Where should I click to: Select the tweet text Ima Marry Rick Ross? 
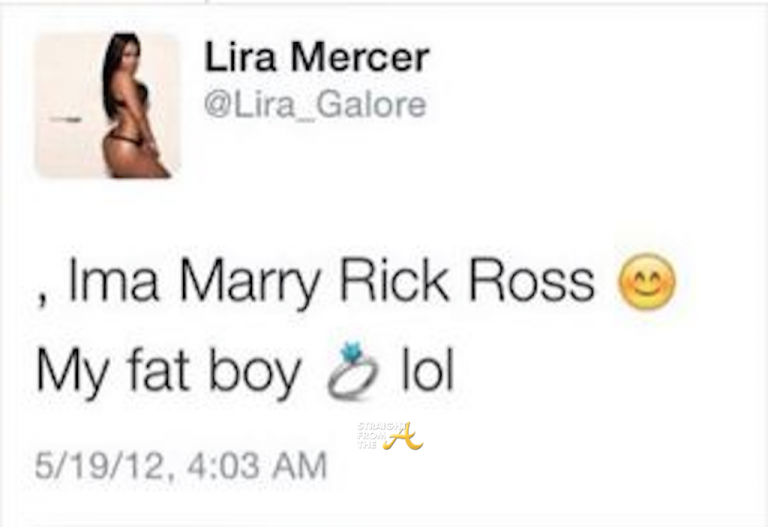click(x=331, y=283)
